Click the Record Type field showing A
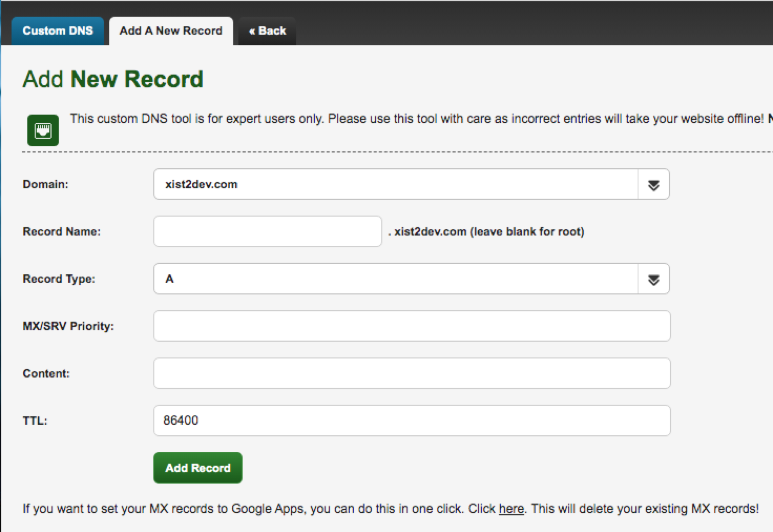This screenshot has height=532, width=773. click(x=395, y=279)
